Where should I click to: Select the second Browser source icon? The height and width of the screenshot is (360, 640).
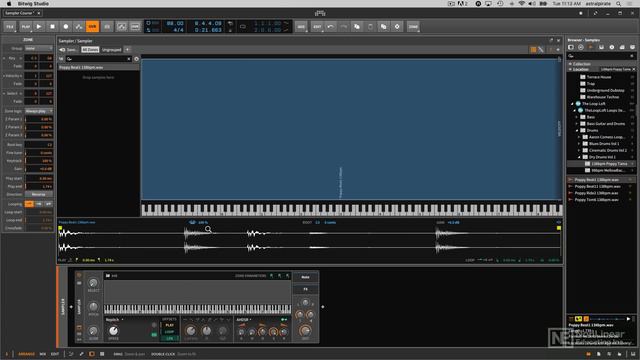point(581,47)
